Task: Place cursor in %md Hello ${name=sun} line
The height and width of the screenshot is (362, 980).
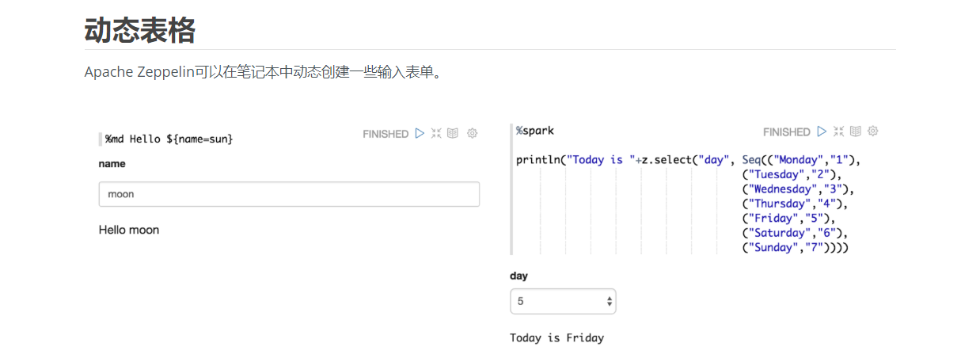Action: pyautogui.click(x=169, y=139)
